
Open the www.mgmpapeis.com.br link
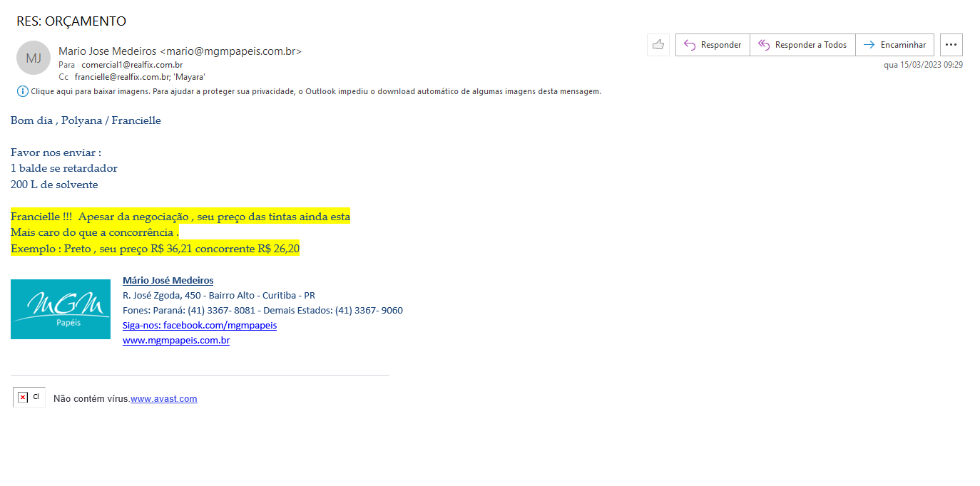(x=176, y=341)
